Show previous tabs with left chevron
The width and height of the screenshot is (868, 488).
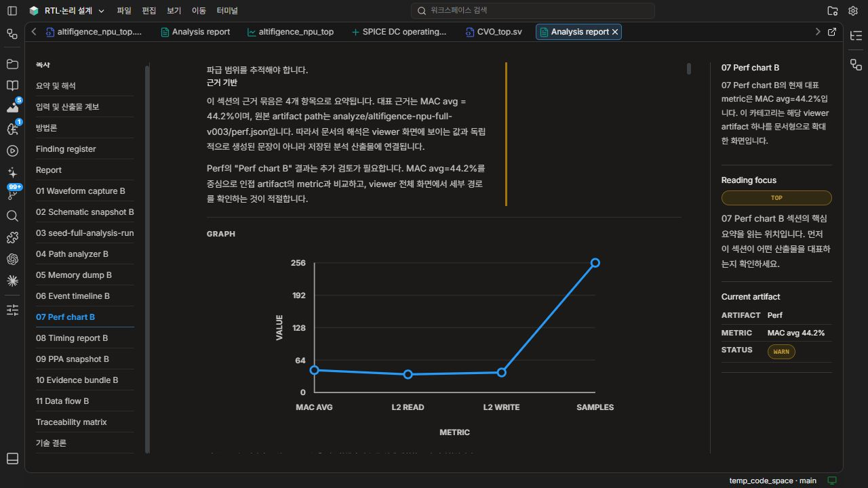click(x=34, y=32)
